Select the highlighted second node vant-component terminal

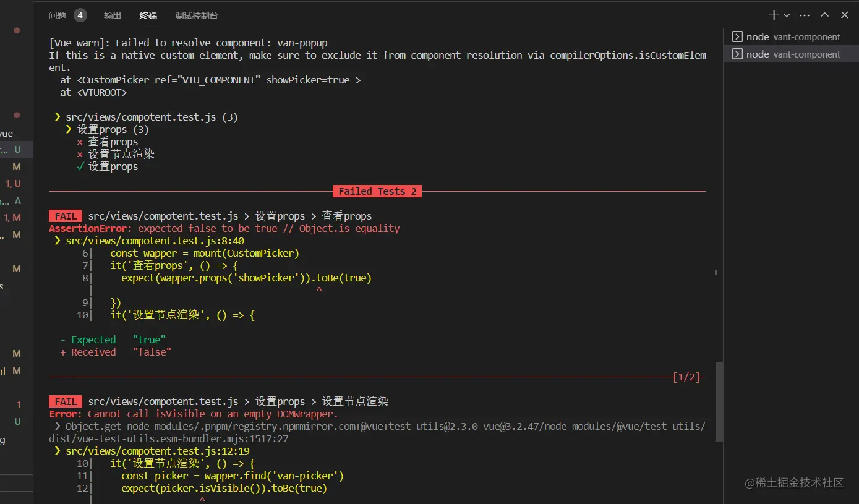[791, 54]
